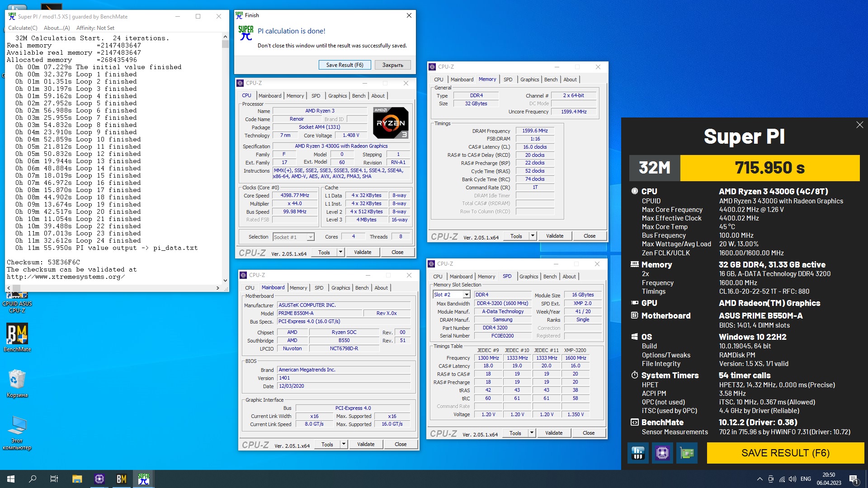This screenshot has height=488, width=868.
Task: Expand Tools dropdown arrow in CPU-Z CPU window
Action: tap(340, 252)
